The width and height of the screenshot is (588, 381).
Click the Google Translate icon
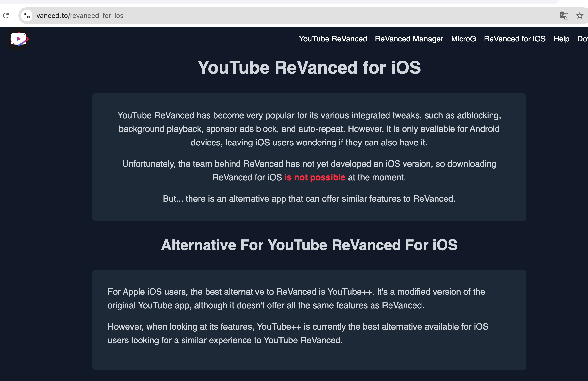[564, 16]
